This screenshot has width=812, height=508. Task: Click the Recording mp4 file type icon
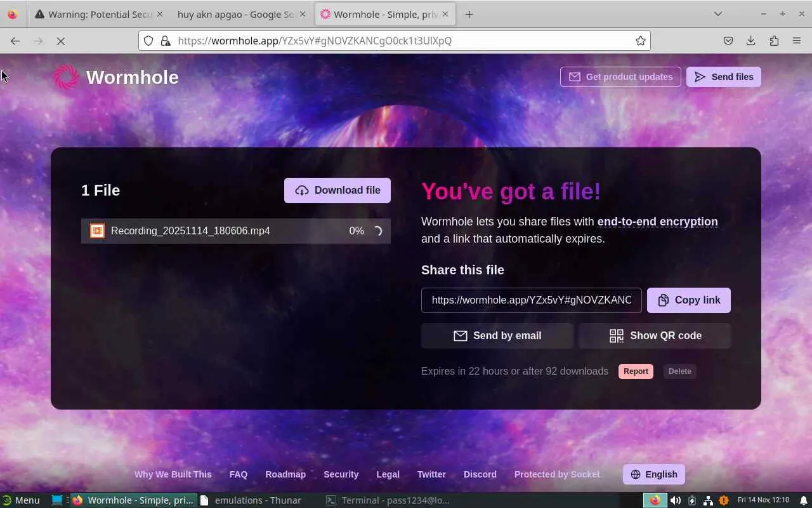[x=97, y=231]
